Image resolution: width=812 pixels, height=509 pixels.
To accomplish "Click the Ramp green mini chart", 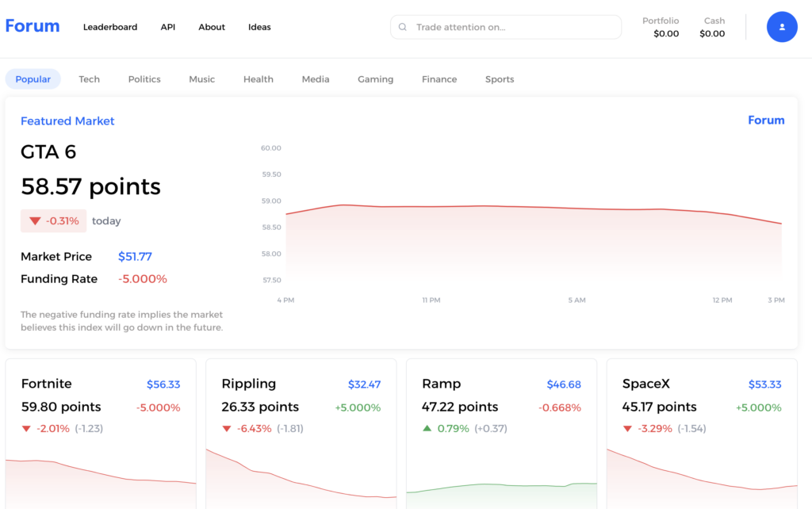I will pos(501,495).
